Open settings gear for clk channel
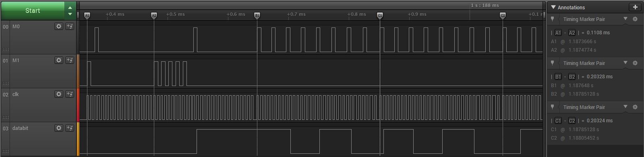The width and height of the screenshot is (644, 157). 59,94
